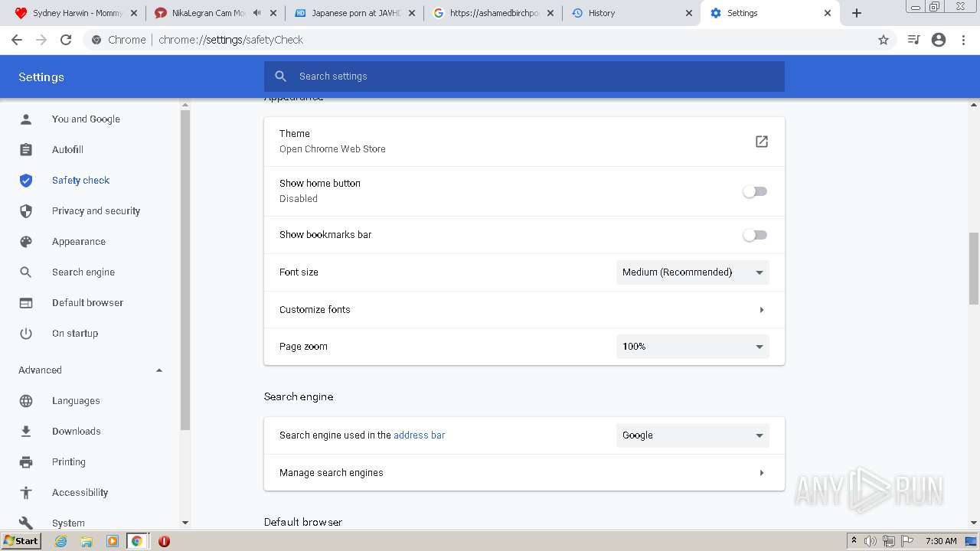The width and height of the screenshot is (980, 551).
Task: Click the System wrench icon
Action: (26, 523)
